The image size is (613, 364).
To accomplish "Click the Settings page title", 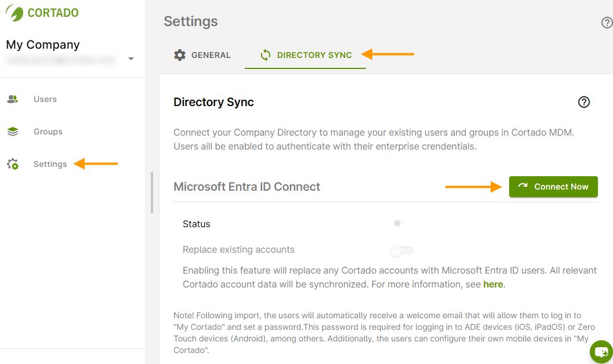I will pyautogui.click(x=190, y=21).
